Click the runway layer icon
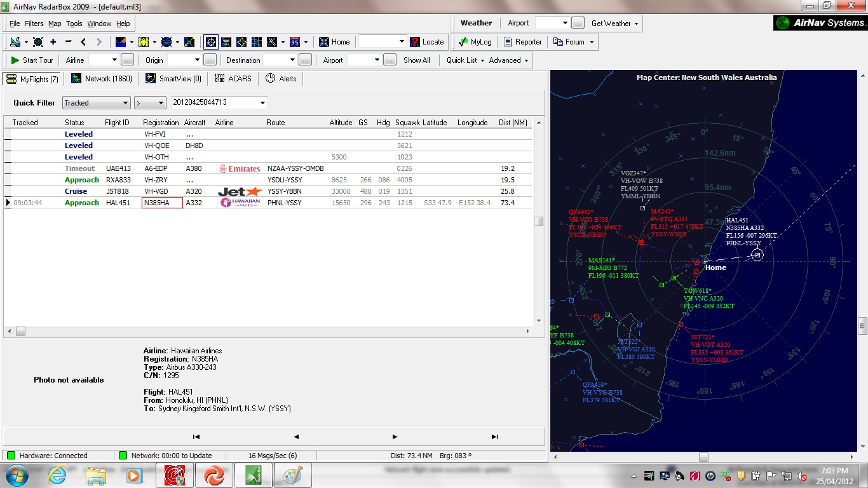Image resolution: width=868 pixels, height=488 pixels. (272, 42)
